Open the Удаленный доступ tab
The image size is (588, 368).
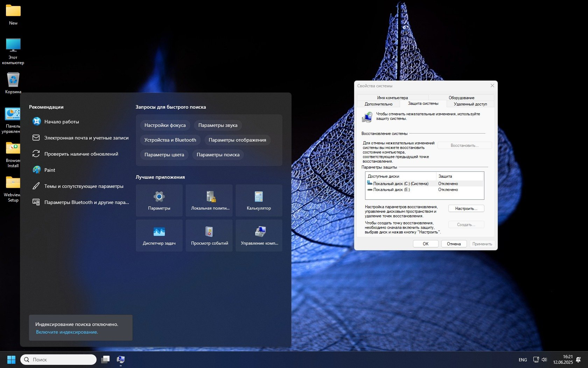click(x=470, y=104)
